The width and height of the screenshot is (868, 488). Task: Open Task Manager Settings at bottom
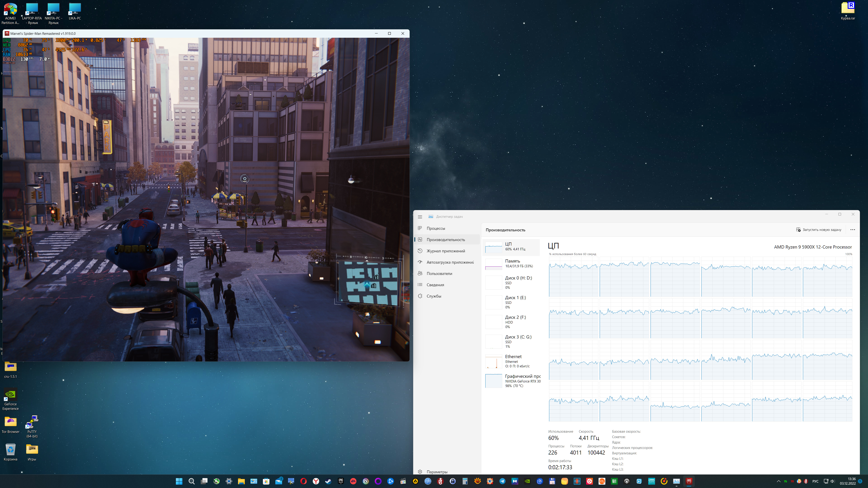(437, 472)
